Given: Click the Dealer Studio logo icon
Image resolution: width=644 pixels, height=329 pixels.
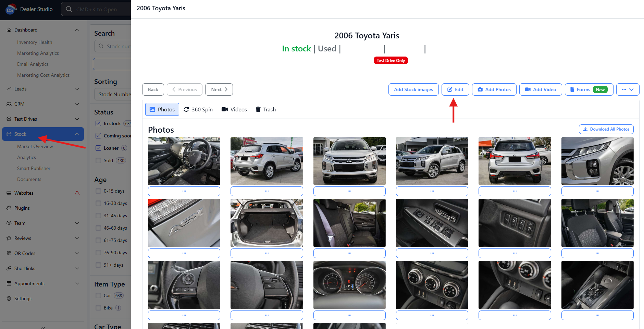Looking at the screenshot, I should point(11,9).
